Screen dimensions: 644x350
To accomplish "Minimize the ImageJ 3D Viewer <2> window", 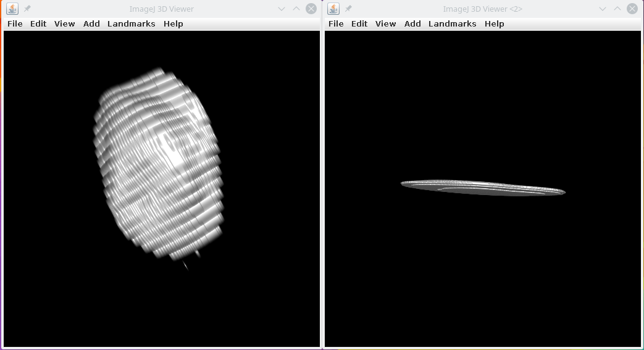I will tap(603, 9).
